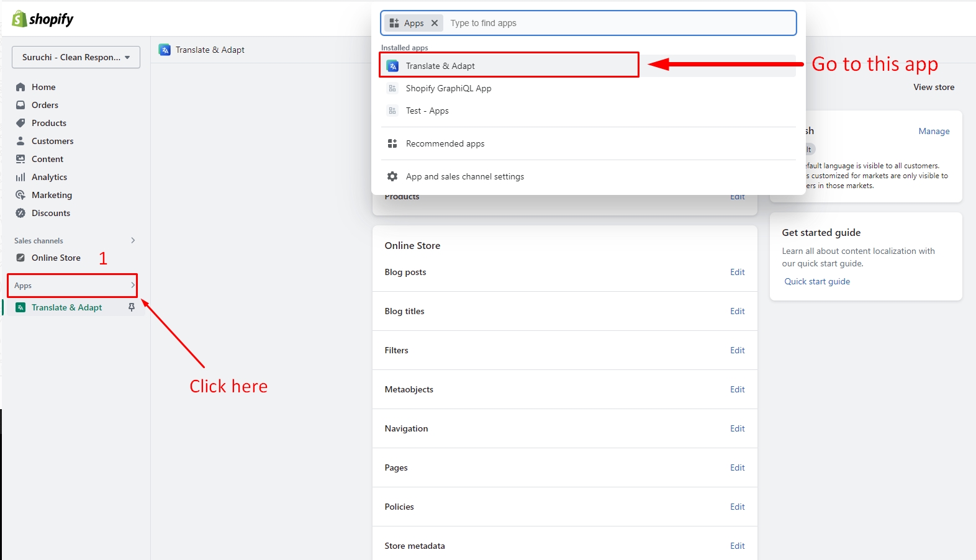Focus the Type to find apps field

click(x=621, y=23)
